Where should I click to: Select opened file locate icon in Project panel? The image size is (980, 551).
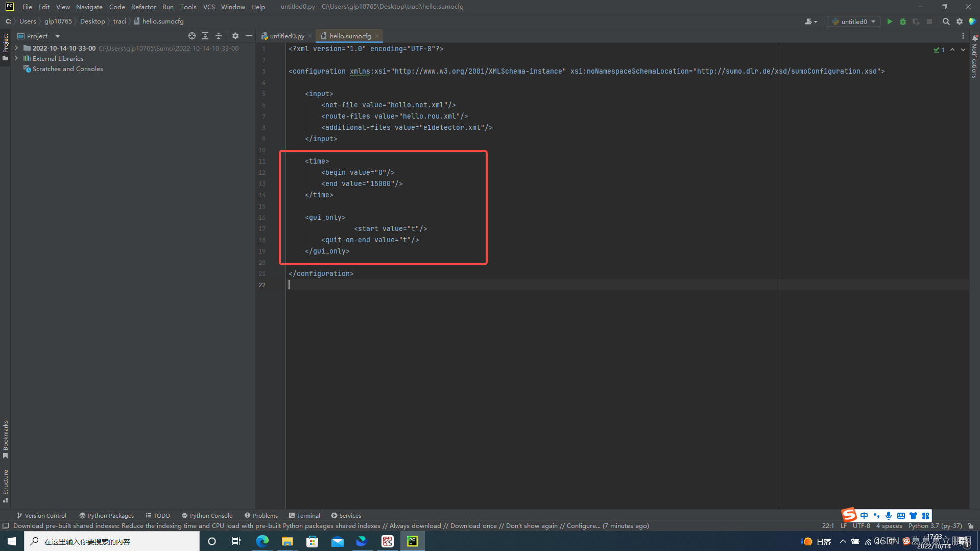[x=192, y=36]
